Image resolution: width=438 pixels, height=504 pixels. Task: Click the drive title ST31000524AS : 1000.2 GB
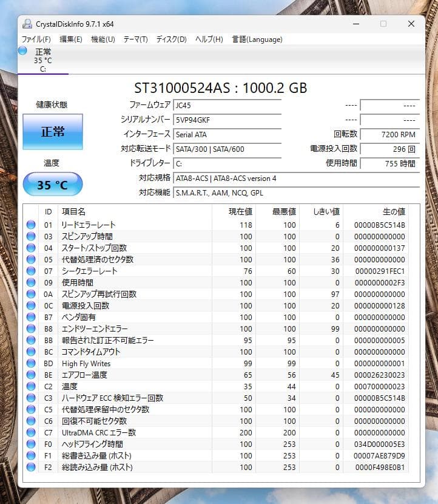(x=221, y=88)
